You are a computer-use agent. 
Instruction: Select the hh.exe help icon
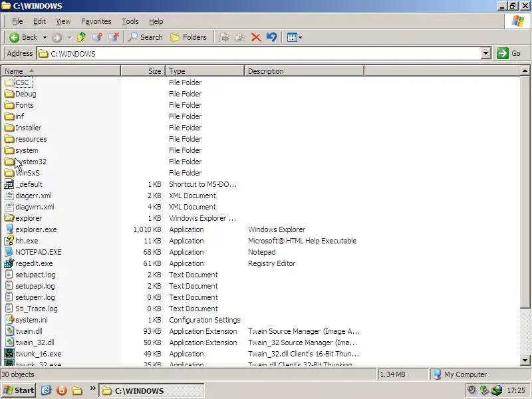click(x=9, y=241)
